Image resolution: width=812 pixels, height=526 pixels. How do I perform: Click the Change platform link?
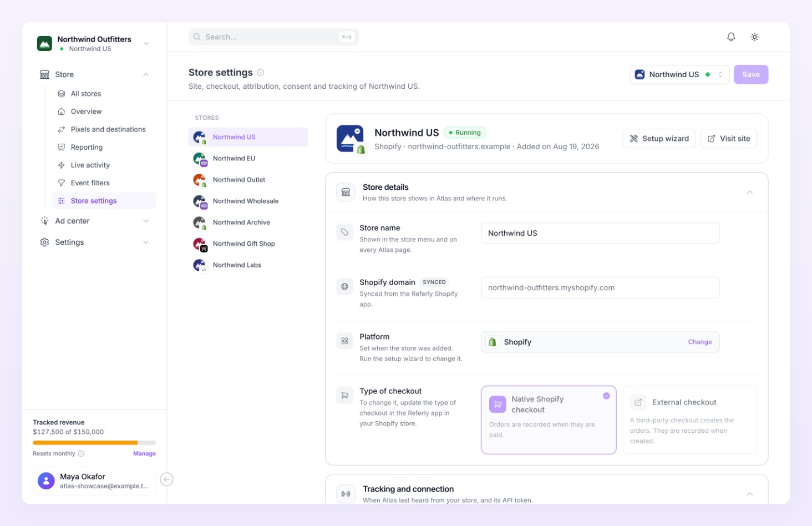click(x=700, y=342)
